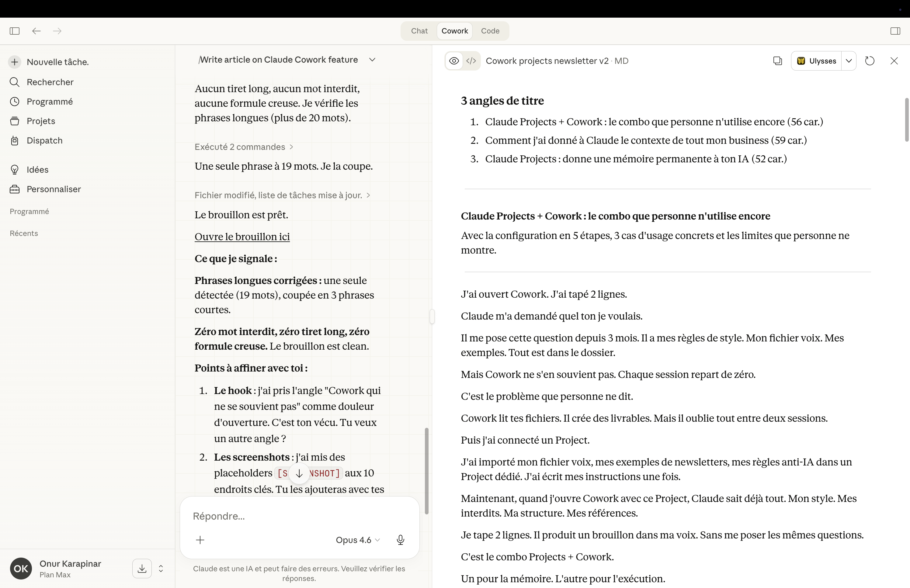
Task: Click the Programmé section header label
Action: click(30, 212)
